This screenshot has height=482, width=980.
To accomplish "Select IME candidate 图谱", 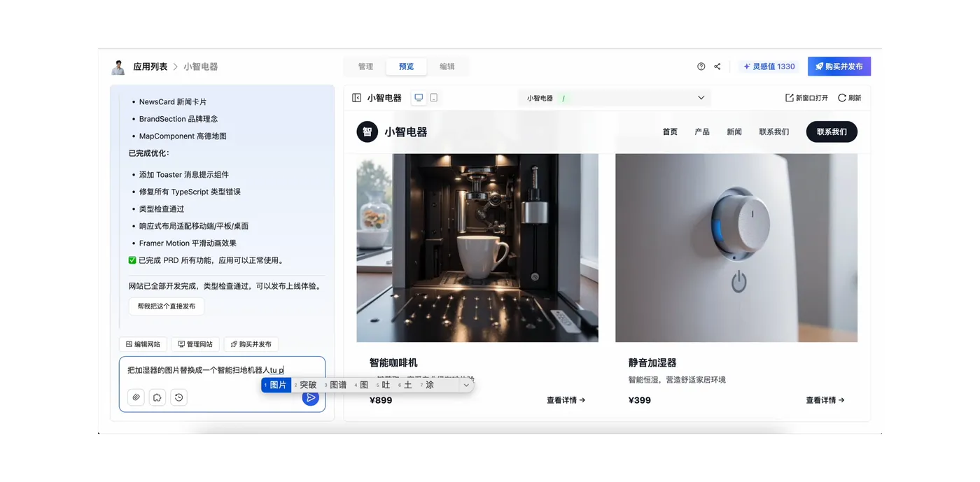I will pyautogui.click(x=336, y=385).
